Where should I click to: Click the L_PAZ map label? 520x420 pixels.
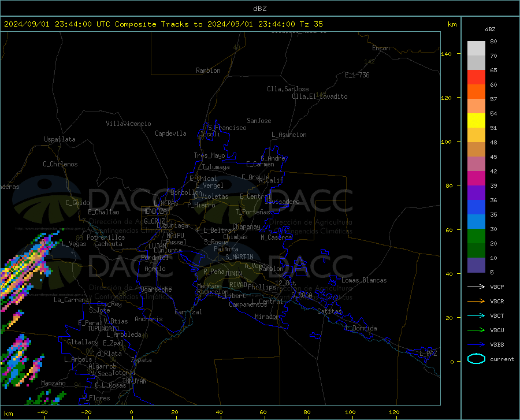(428, 354)
